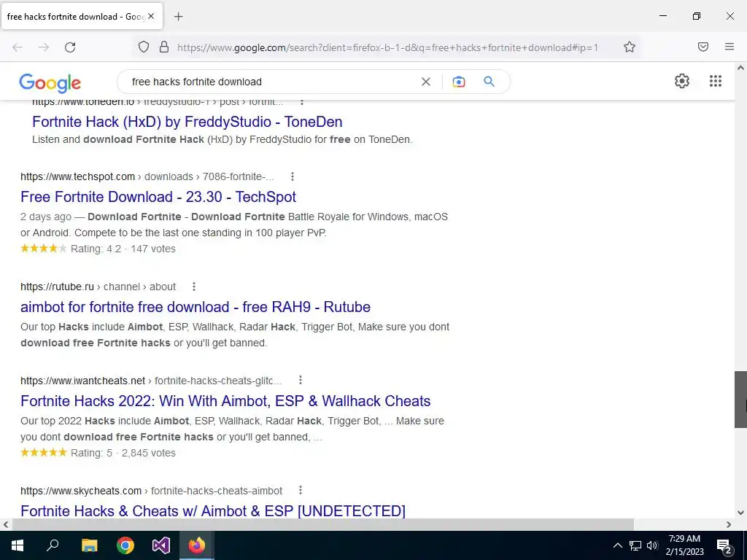
Task: Open Google quick settings gear
Action: point(682,81)
